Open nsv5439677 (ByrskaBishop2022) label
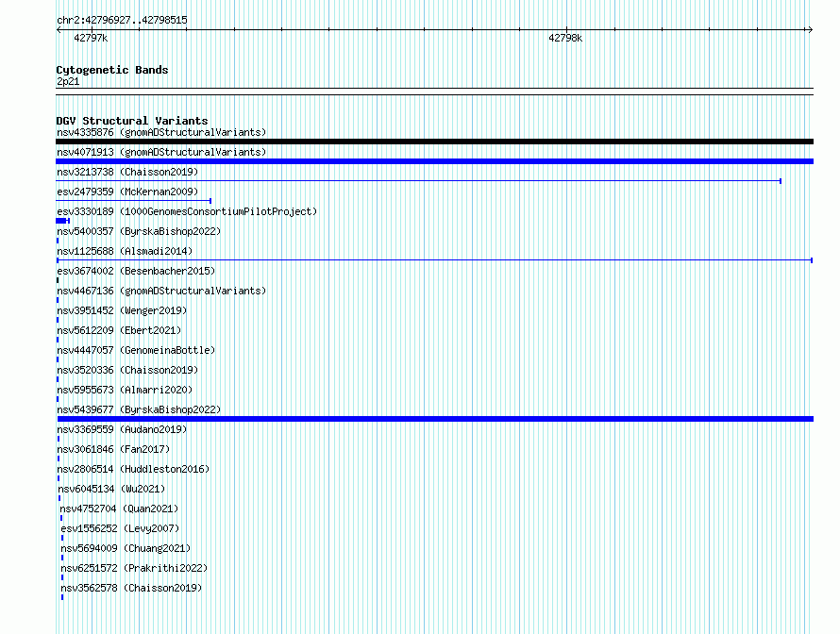840x634 pixels. click(139, 409)
